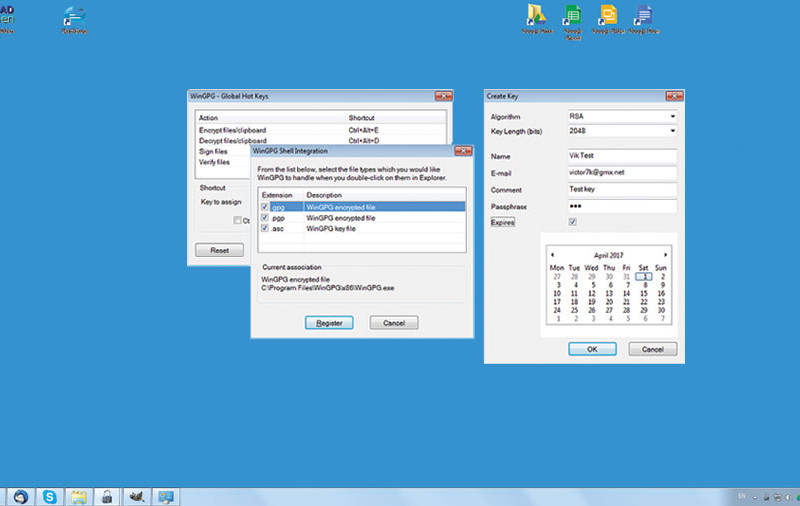The image size is (800, 506).
Task: Select the blue fish desktop shortcut icon
Action: [74, 19]
